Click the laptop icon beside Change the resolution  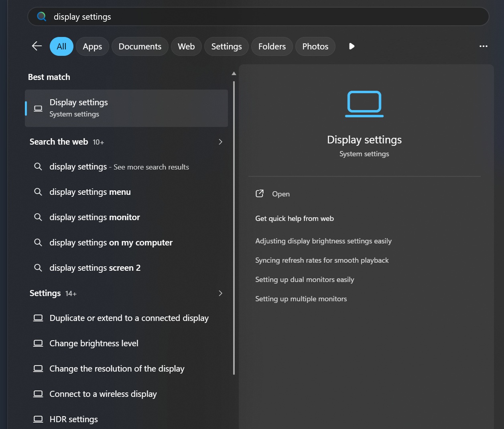(x=38, y=369)
